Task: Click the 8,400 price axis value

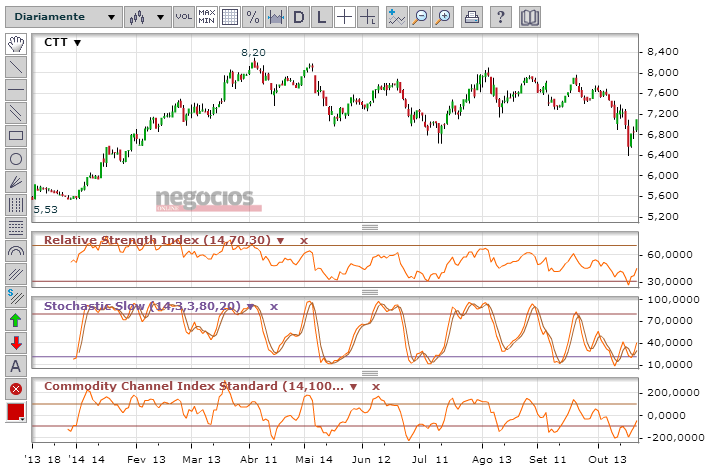Action: pos(663,52)
